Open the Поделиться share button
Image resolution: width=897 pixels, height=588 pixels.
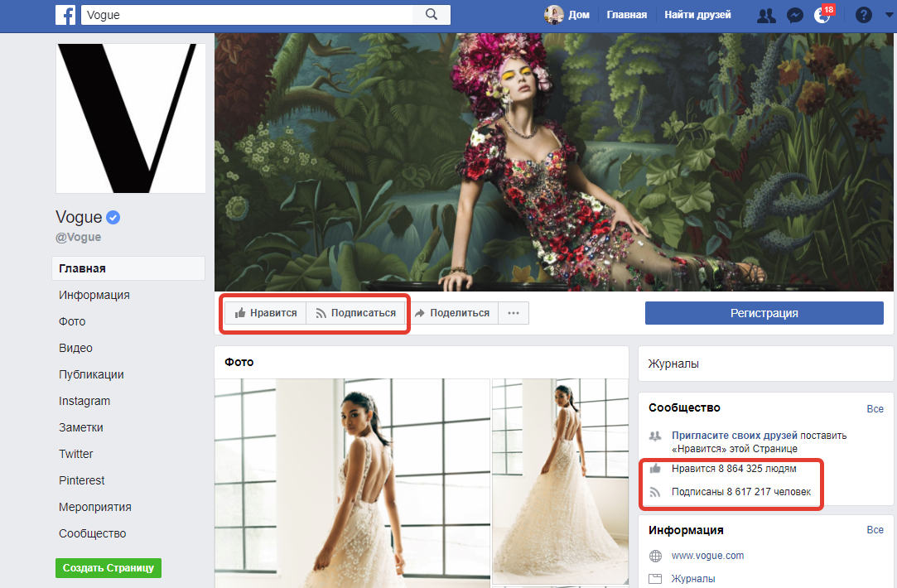click(x=452, y=313)
